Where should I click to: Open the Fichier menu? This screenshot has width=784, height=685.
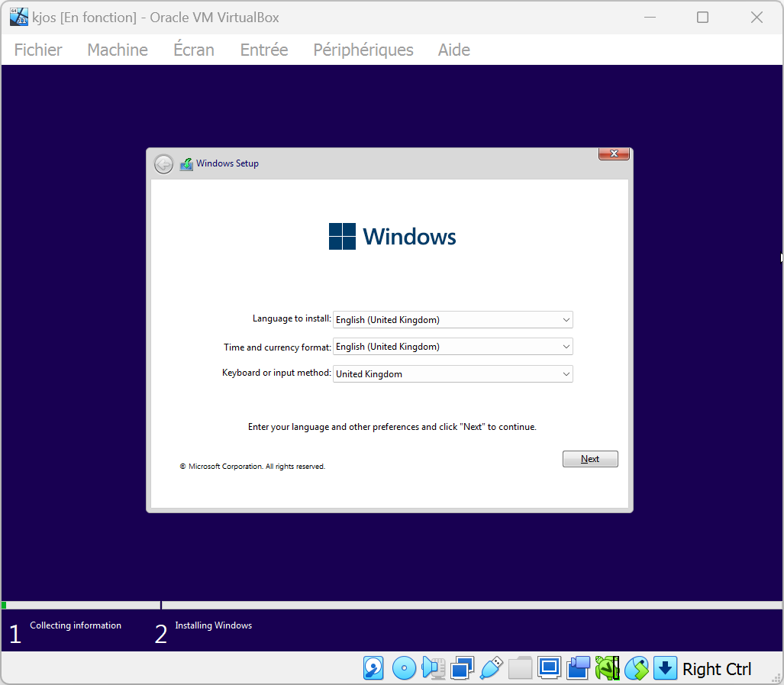click(x=38, y=50)
